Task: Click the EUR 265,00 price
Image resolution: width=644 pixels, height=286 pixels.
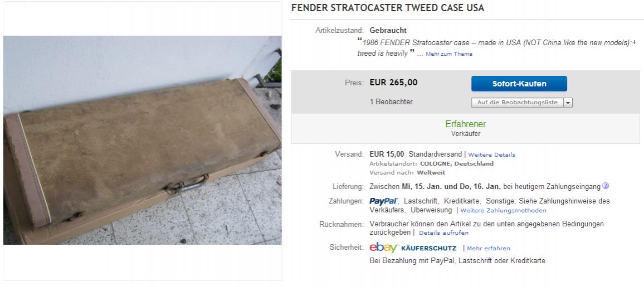Action: pyautogui.click(x=393, y=83)
